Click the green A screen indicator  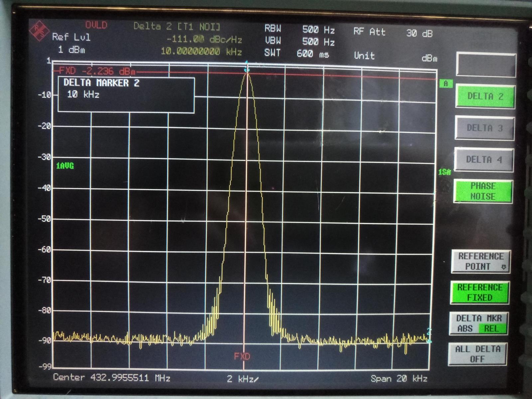(446, 84)
